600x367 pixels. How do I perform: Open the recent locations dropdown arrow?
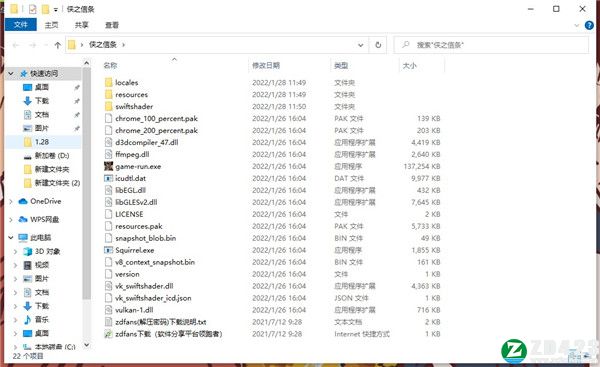[46, 45]
